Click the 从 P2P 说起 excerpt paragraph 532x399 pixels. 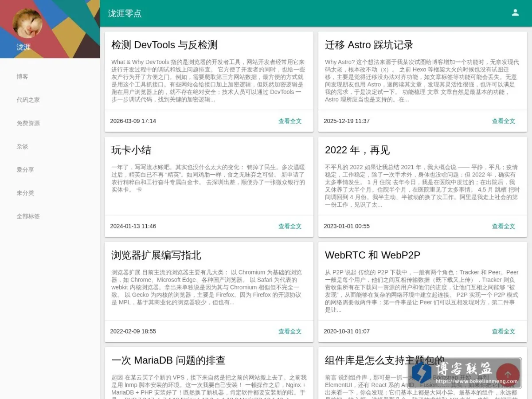pyautogui.click(x=422, y=291)
